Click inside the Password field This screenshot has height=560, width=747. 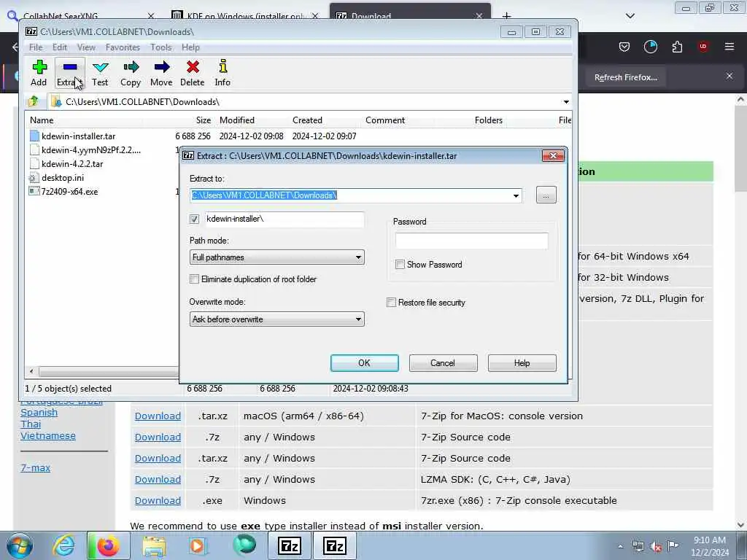pyautogui.click(x=472, y=241)
